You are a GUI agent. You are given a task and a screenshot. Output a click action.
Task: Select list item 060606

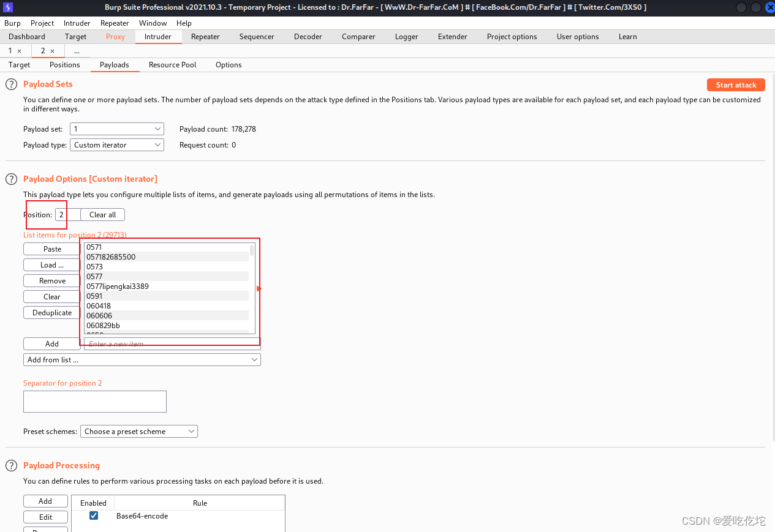point(167,316)
